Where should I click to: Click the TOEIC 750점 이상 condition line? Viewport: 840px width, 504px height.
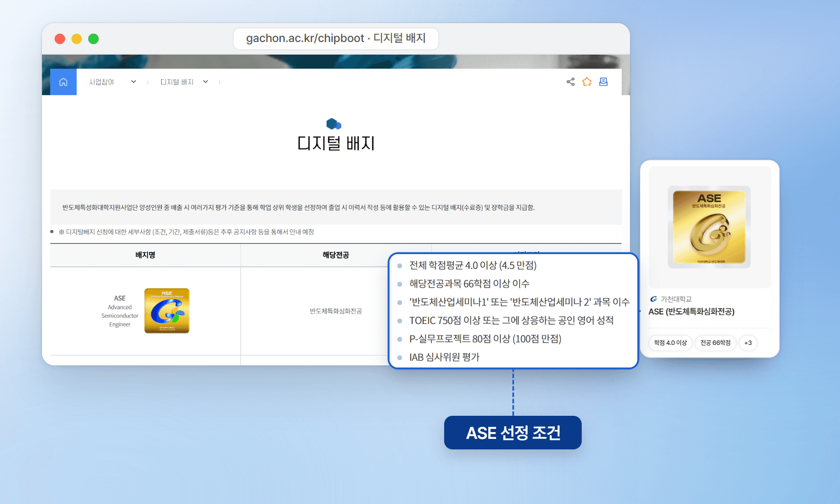(511, 321)
